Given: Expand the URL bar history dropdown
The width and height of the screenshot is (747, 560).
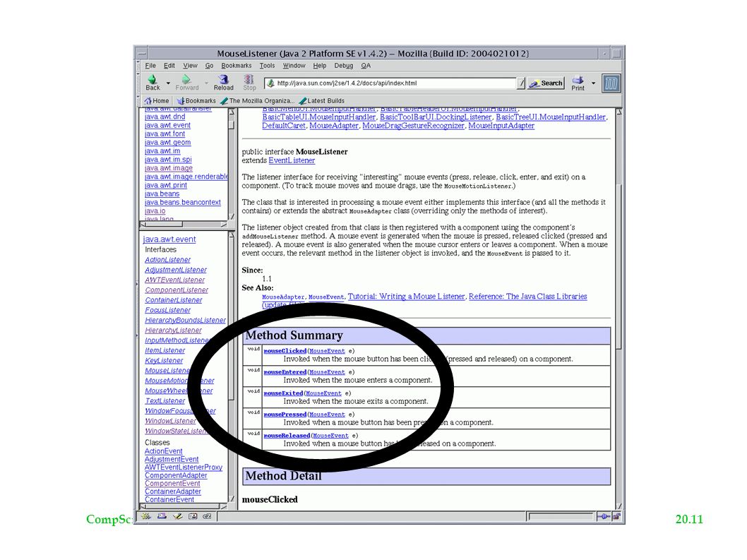Looking at the screenshot, I should click(521, 83).
